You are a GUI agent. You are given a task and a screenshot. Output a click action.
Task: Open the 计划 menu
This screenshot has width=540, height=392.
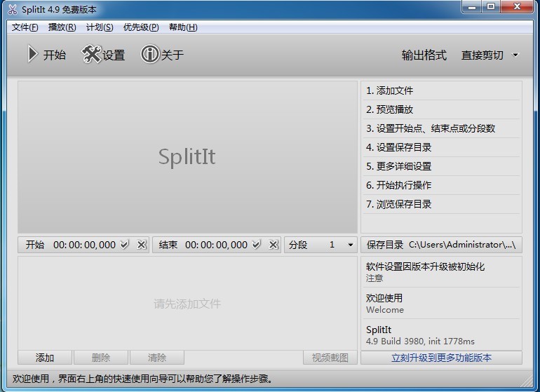point(100,27)
